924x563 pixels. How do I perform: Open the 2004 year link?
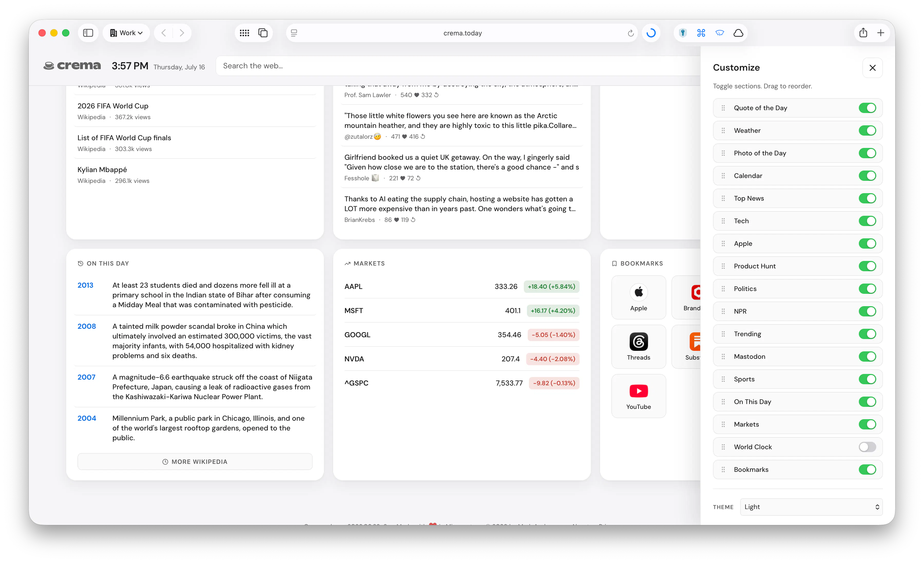click(x=87, y=418)
